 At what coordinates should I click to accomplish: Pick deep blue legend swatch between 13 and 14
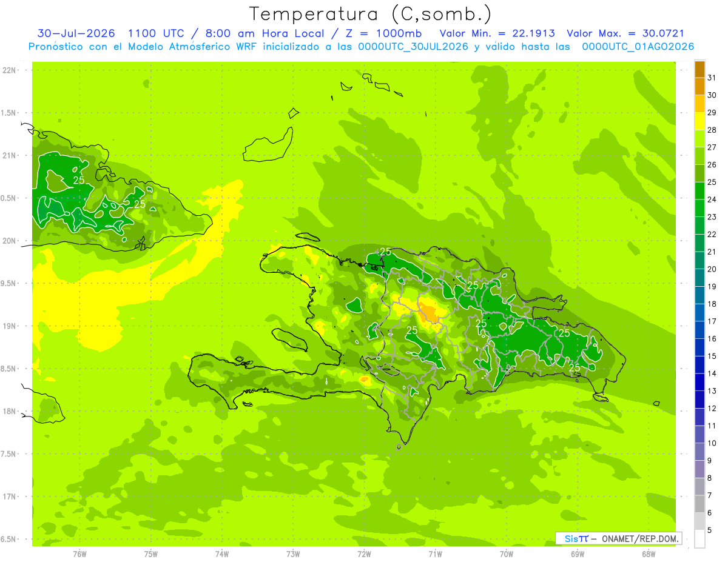(x=699, y=383)
